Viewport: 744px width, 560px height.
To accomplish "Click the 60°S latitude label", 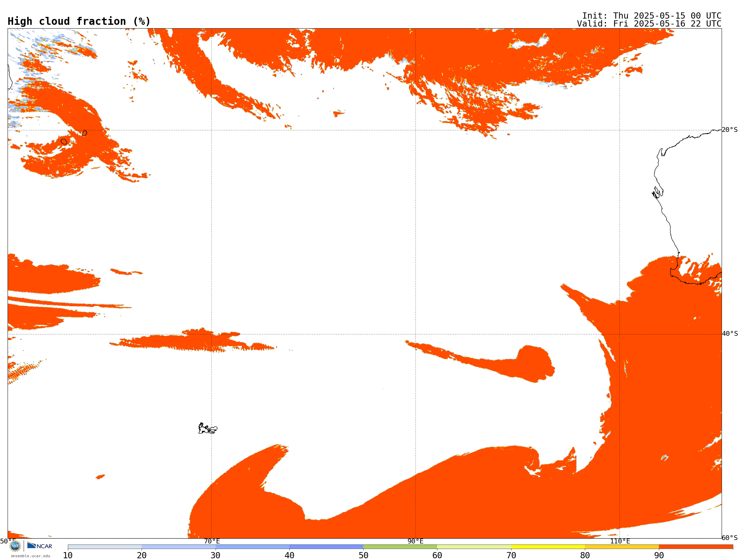I will pos(730,538).
